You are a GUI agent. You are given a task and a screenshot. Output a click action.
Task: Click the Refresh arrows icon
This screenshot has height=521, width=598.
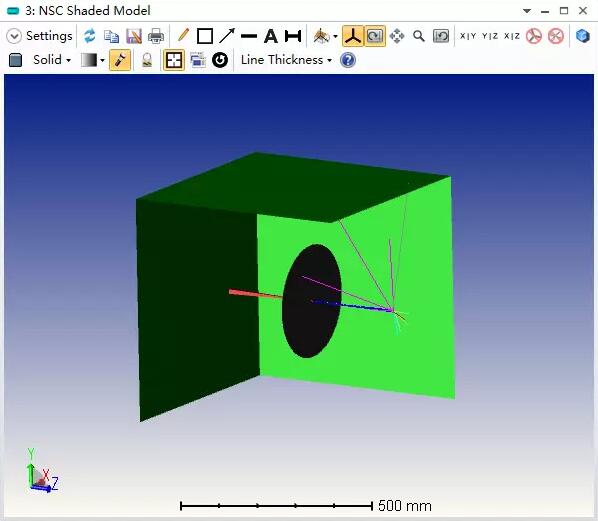pos(90,36)
